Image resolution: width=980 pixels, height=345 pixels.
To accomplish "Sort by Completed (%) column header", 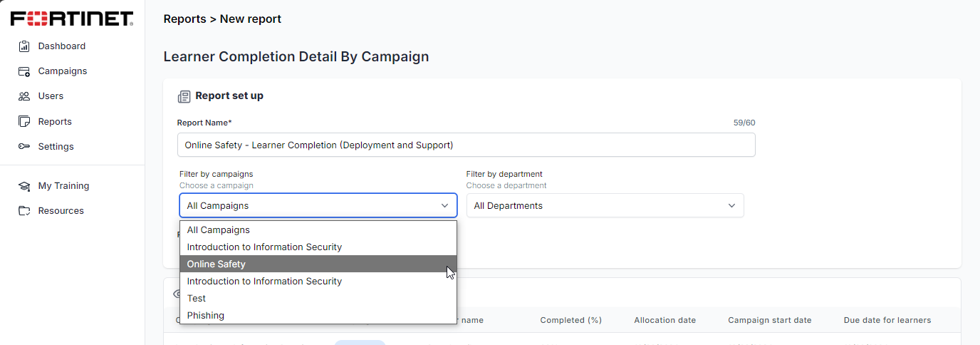I will [x=571, y=321].
